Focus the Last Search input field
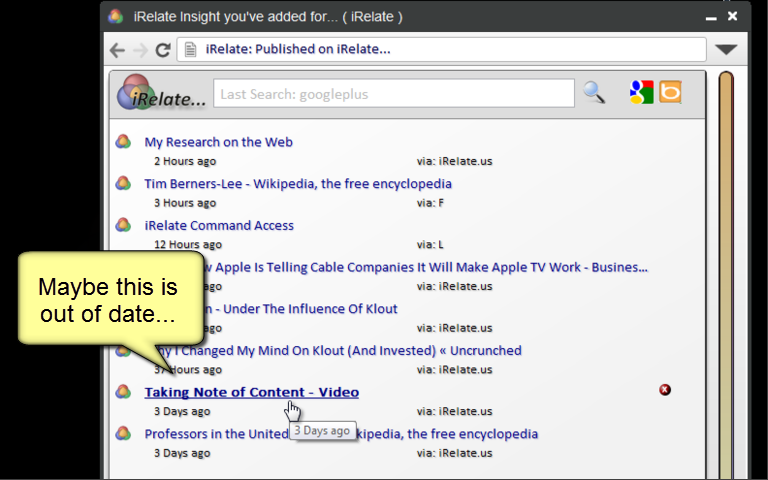Screen dimensions: 768x480 [x=394, y=94]
